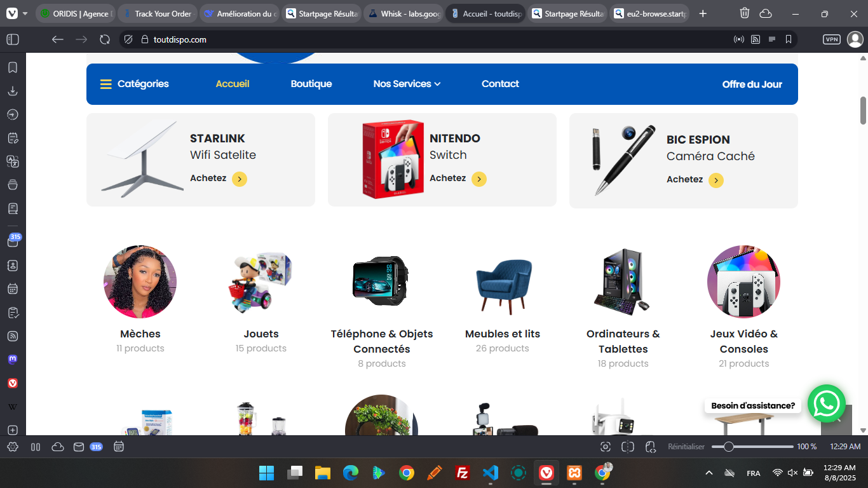Add a new web panel
Image resolution: width=868 pixels, height=488 pixels.
click(13, 430)
